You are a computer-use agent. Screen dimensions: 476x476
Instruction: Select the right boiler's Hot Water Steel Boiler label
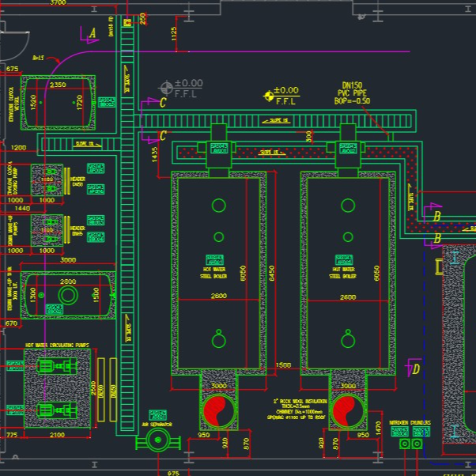pyautogui.click(x=343, y=273)
